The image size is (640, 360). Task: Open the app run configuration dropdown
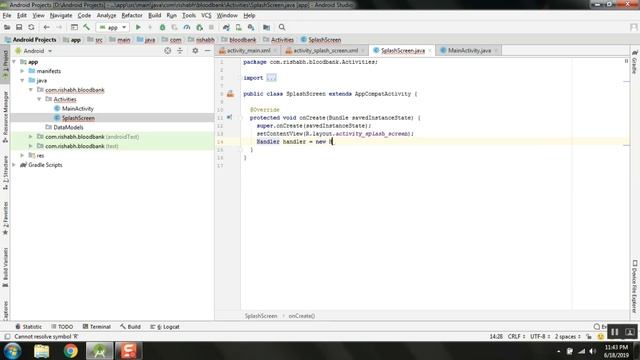tap(113, 27)
